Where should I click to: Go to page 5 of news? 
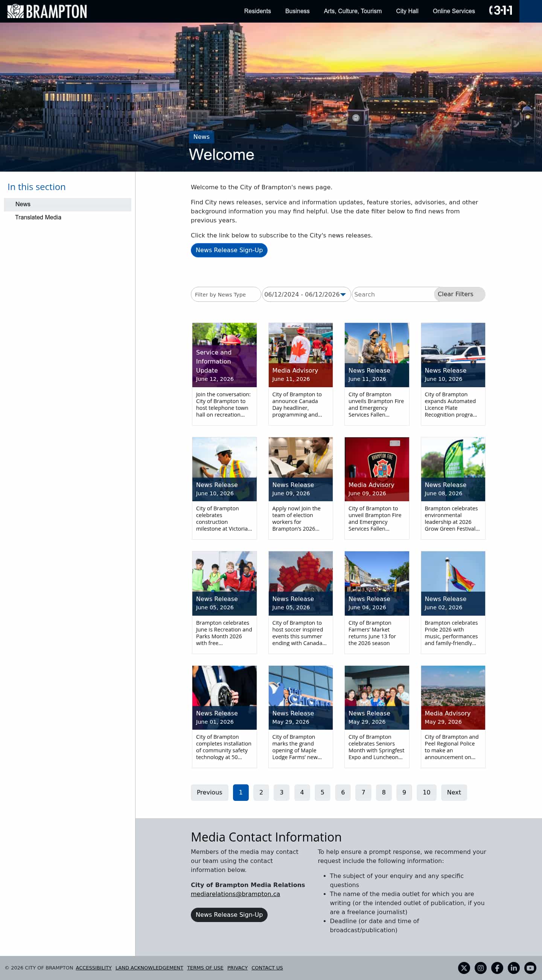323,793
